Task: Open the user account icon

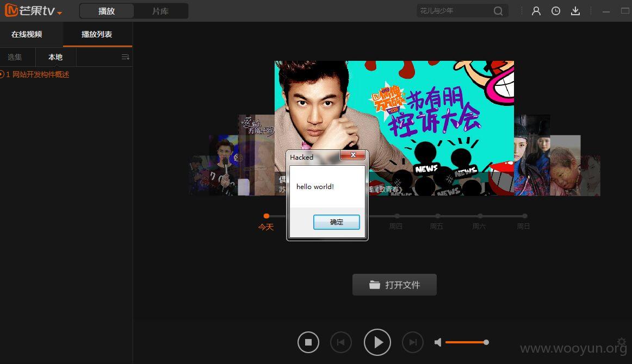Action: pos(536,11)
